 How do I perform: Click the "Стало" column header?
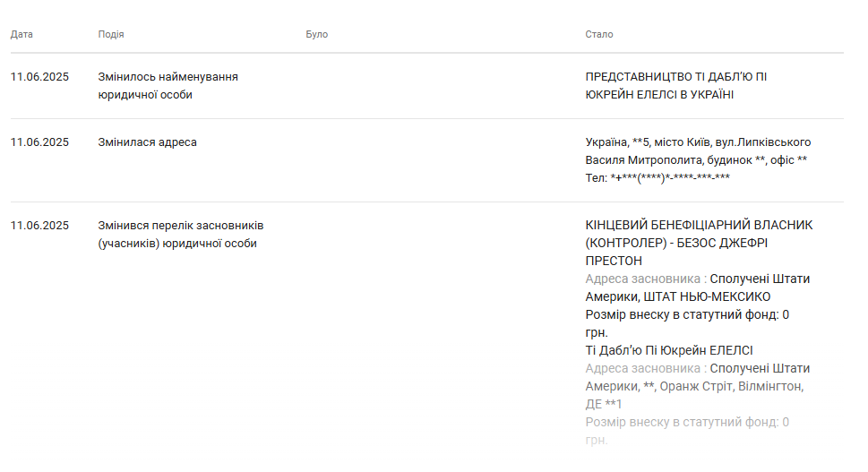click(x=599, y=34)
